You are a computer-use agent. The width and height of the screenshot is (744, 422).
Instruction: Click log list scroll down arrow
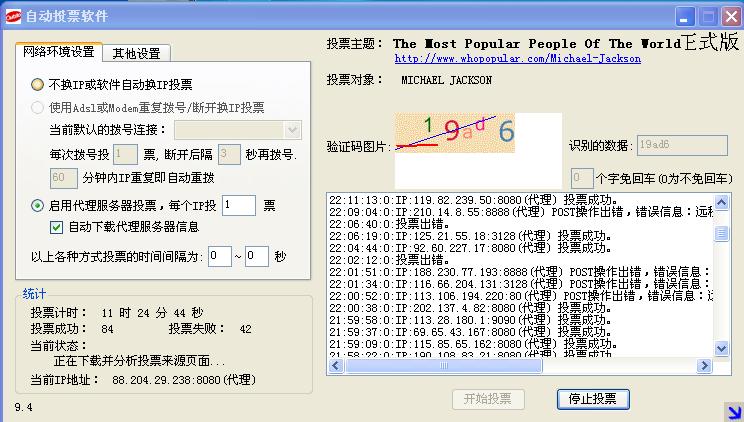721,348
